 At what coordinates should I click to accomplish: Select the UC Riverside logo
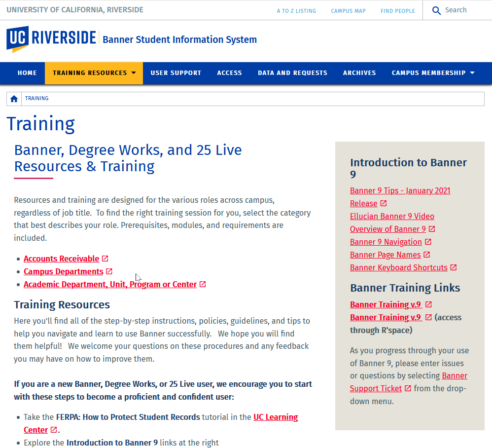[49, 39]
